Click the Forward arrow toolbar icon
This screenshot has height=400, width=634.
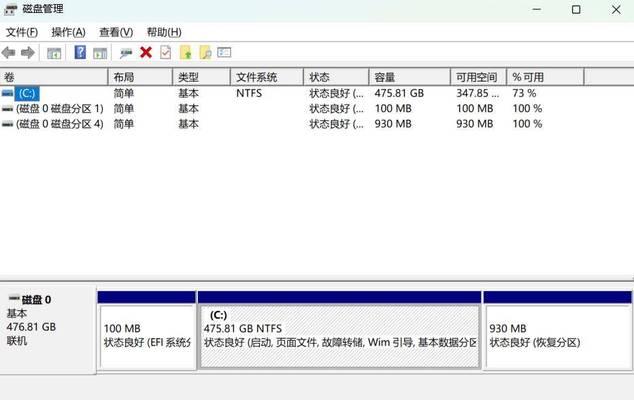pos(27,53)
